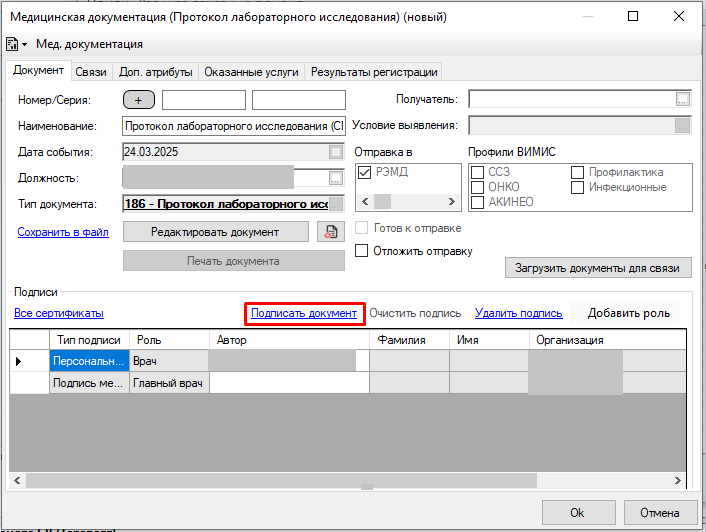The image size is (706, 532).
Task: Toggle the РЭМД checkbox
Action: (x=364, y=172)
